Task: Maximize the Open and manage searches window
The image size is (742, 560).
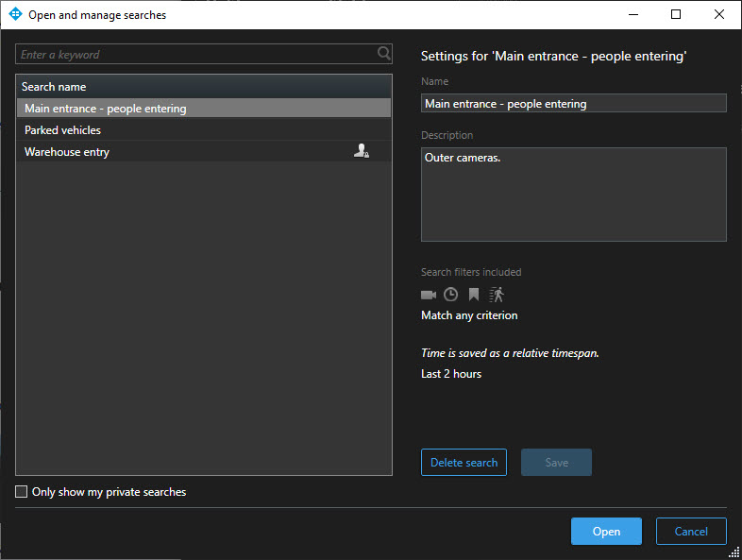Action: [x=676, y=14]
